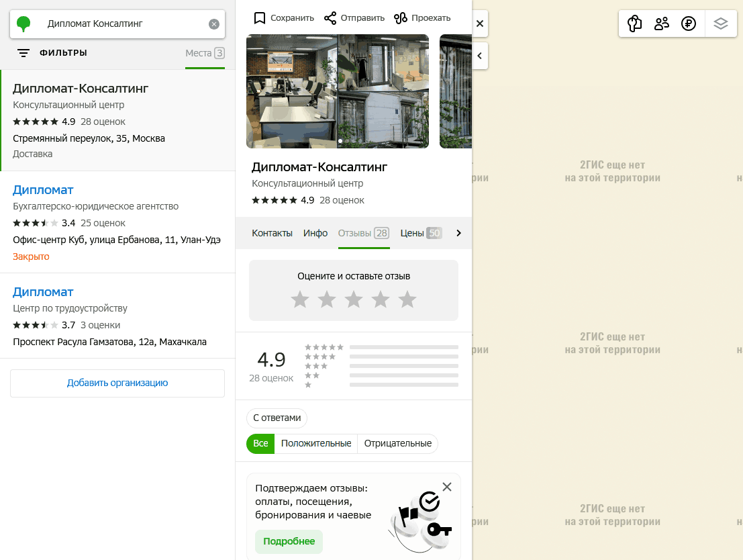Open the map layers icon
Image resolution: width=743 pixels, height=560 pixels.
(x=721, y=24)
